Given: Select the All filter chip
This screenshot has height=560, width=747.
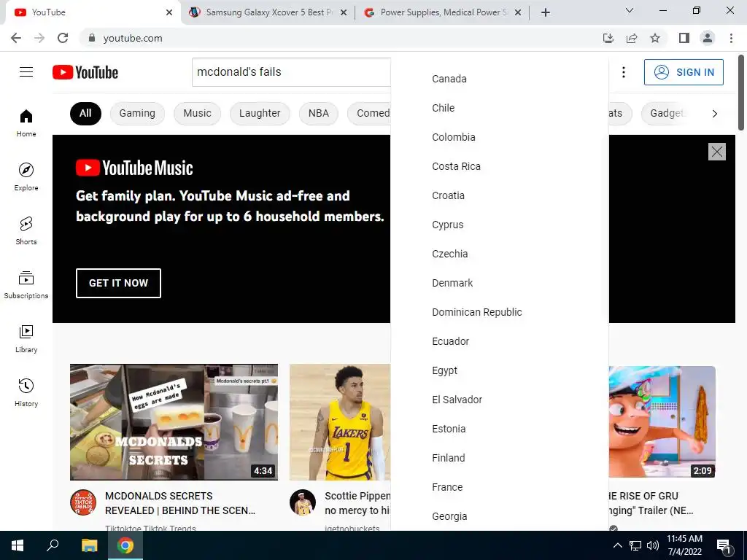Looking at the screenshot, I should click(85, 113).
